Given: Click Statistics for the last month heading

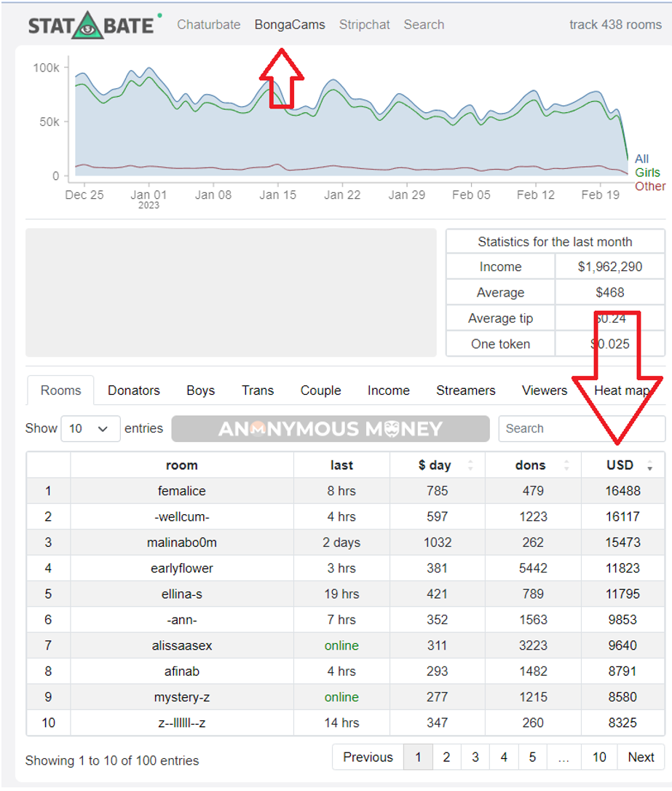Looking at the screenshot, I should click(x=555, y=242).
